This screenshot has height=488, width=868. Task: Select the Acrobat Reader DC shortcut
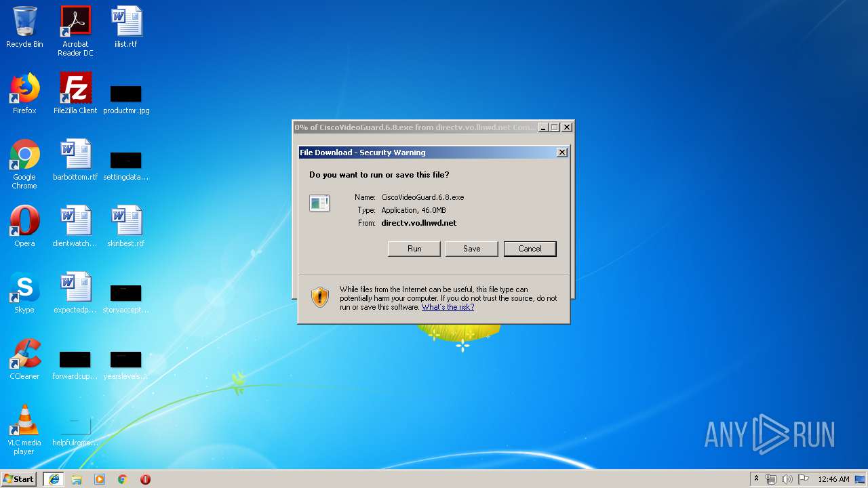tap(75, 31)
